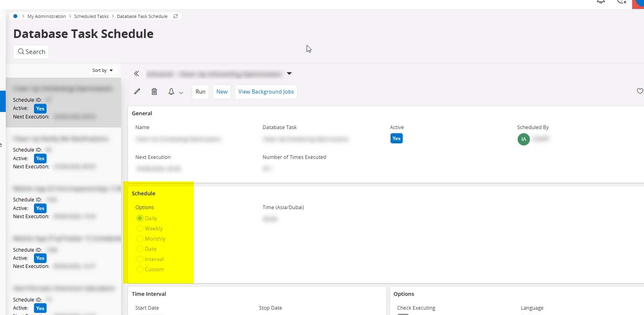
Task: Click the Next Execution value in General
Action: tap(159, 169)
